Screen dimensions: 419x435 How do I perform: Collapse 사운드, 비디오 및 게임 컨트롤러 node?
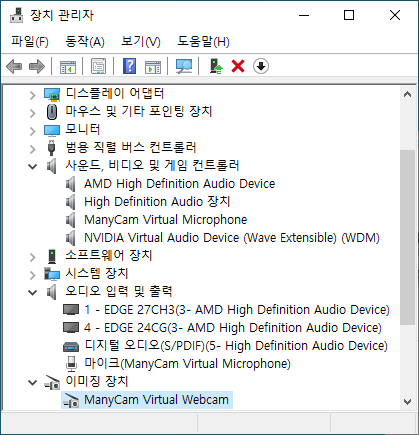tap(32, 166)
